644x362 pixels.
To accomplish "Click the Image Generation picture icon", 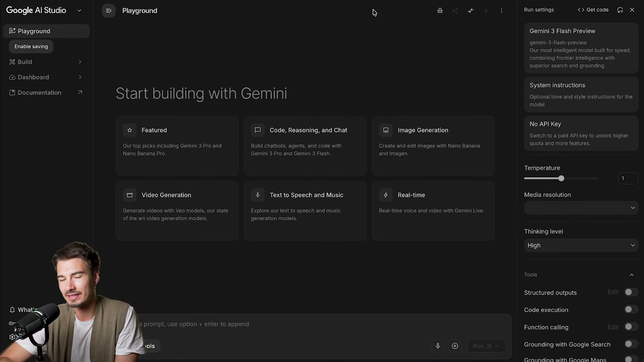I will (x=386, y=130).
